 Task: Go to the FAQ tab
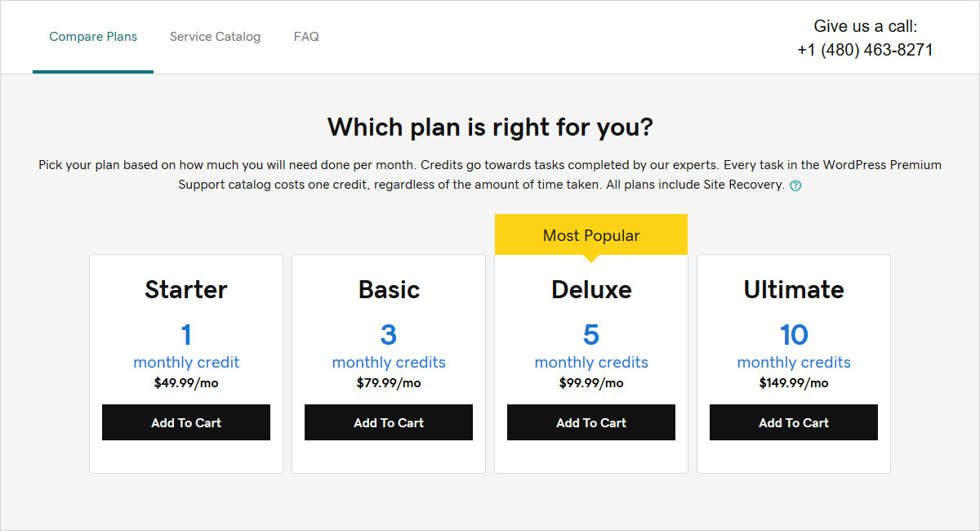[306, 37]
